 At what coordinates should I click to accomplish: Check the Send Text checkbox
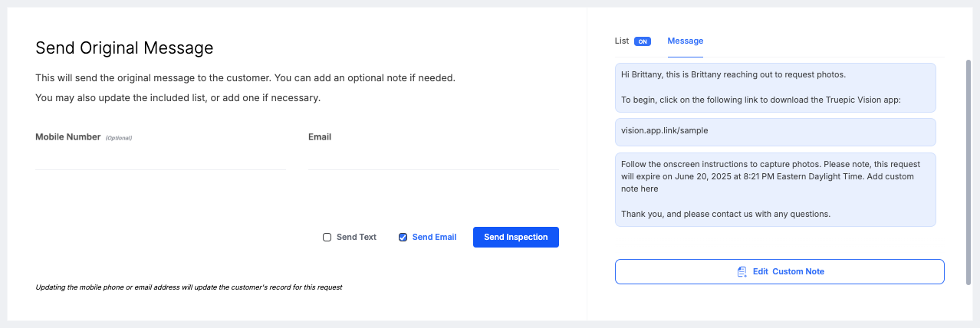click(x=327, y=238)
